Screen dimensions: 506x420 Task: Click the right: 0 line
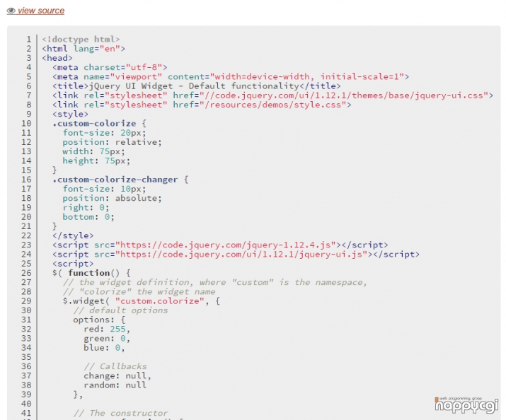point(86,208)
